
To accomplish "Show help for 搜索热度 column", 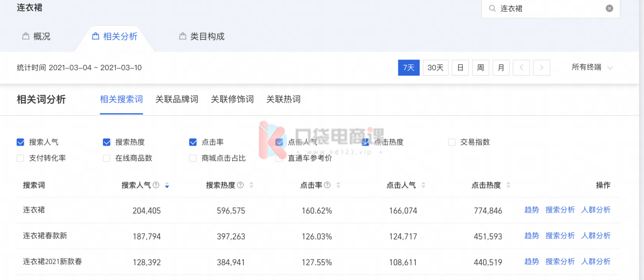I will 241,185.
